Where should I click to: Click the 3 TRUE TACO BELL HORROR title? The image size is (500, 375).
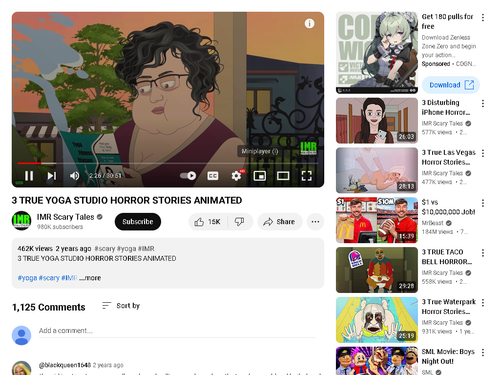tap(447, 257)
